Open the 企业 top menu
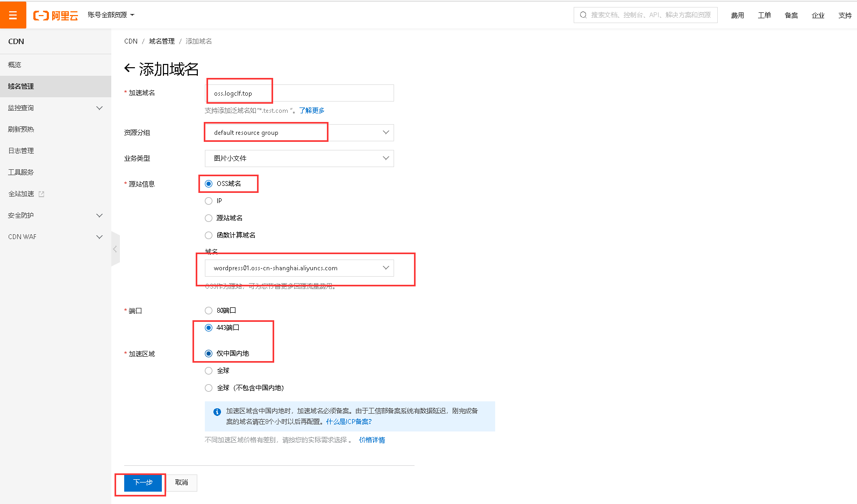This screenshot has height=504, width=857. coord(818,16)
